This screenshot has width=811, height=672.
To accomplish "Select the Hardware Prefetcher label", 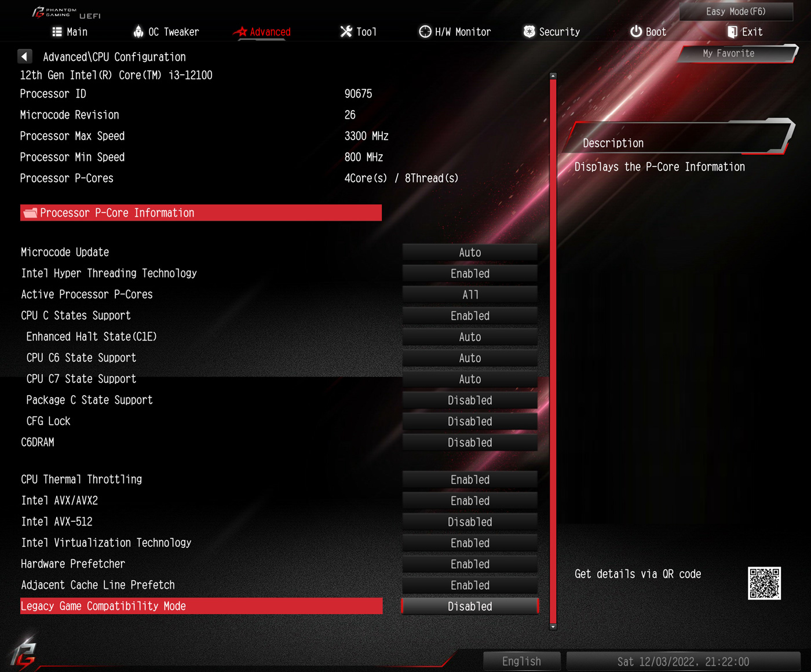I will click(73, 564).
